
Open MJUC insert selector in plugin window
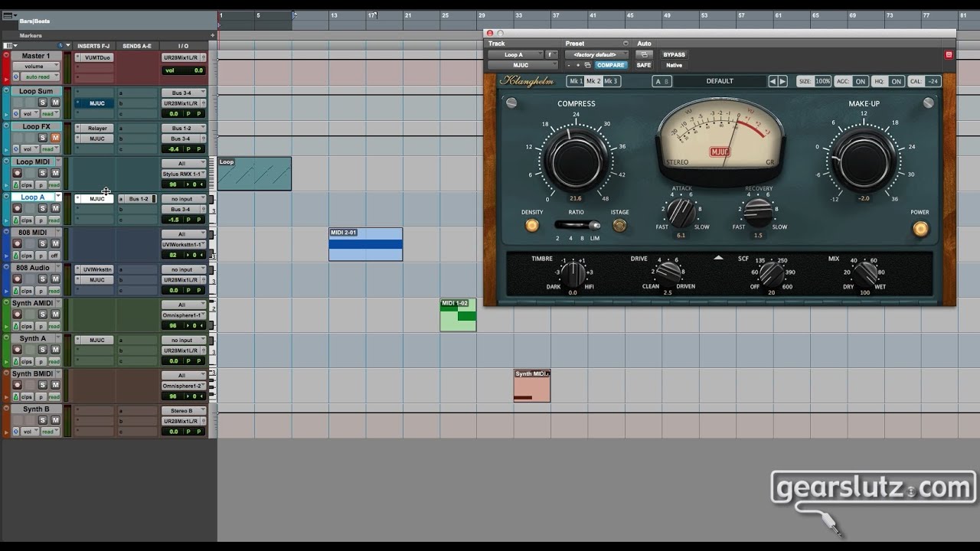522,65
